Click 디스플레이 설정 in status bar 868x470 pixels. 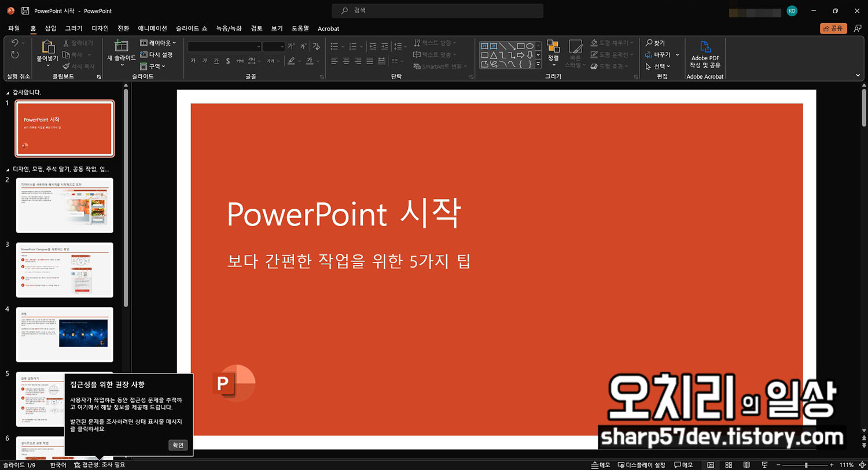641,465
